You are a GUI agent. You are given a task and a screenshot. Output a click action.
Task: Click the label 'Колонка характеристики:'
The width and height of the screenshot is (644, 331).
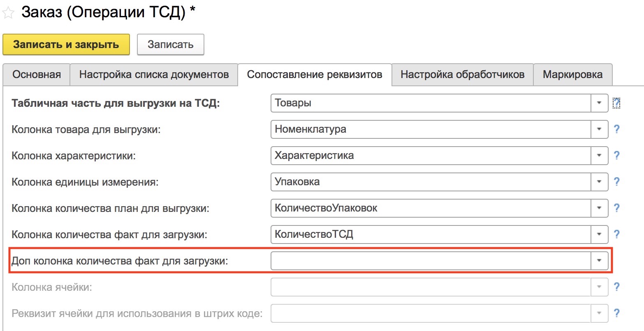coord(73,156)
